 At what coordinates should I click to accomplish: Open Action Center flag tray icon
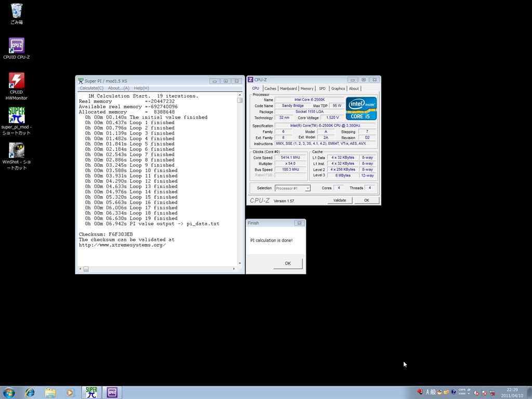[x=484, y=393]
